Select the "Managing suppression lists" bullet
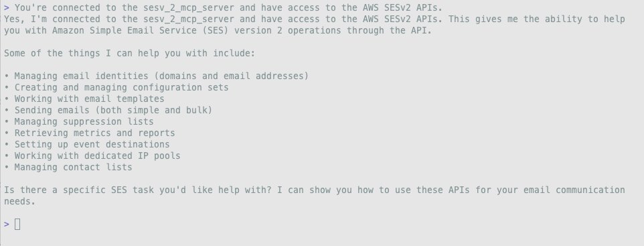The height and width of the screenshot is (246, 644). coord(79,121)
